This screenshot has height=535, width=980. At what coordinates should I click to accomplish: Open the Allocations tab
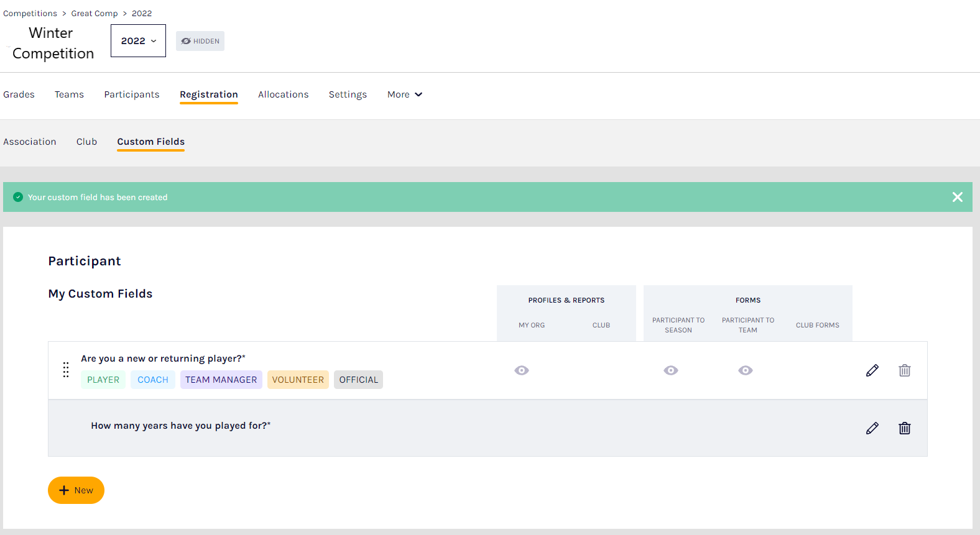[283, 94]
